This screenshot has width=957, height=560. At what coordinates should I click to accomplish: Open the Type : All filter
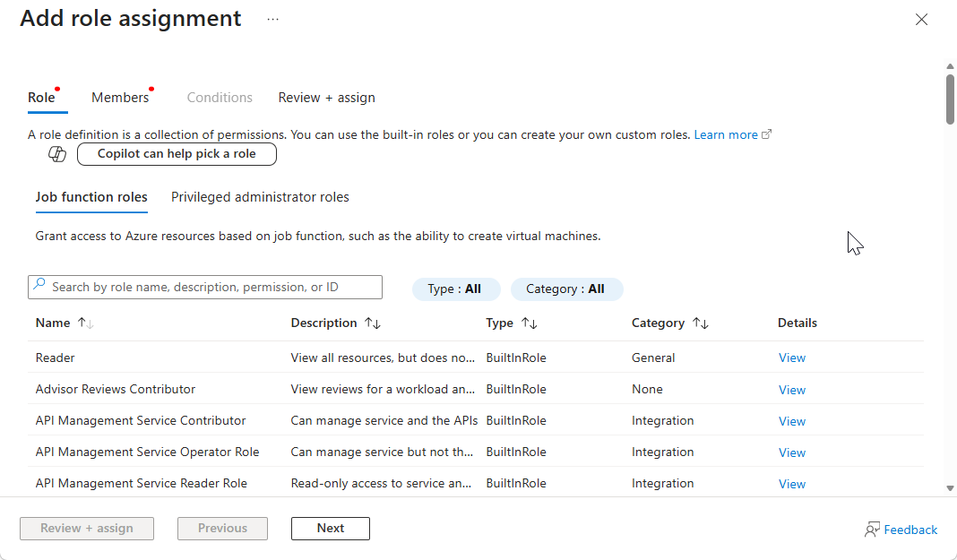[x=456, y=289]
